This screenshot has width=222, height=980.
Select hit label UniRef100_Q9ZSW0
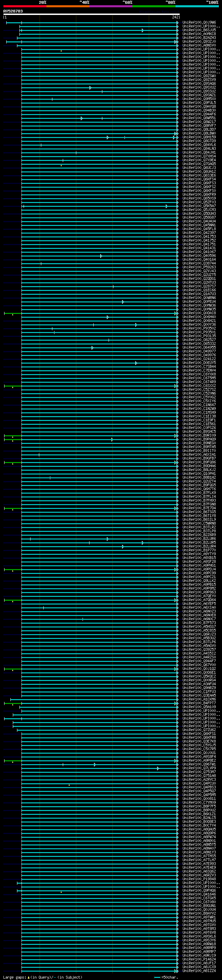click(199, 76)
